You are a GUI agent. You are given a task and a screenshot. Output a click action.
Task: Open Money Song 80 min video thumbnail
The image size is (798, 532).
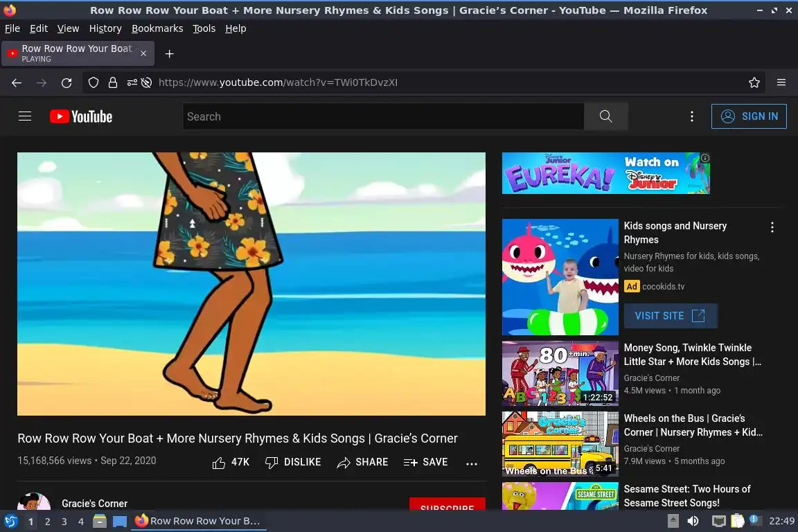560,373
